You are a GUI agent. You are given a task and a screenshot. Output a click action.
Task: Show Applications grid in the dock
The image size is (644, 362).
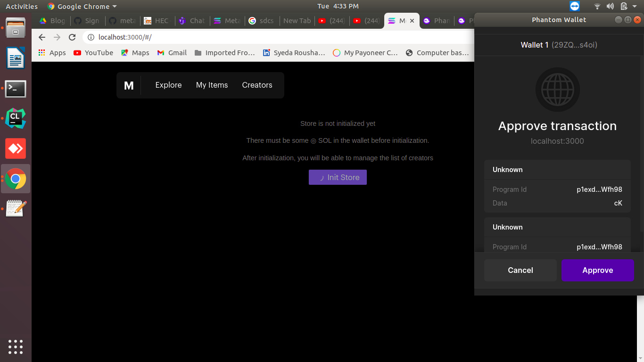pos(16,346)
